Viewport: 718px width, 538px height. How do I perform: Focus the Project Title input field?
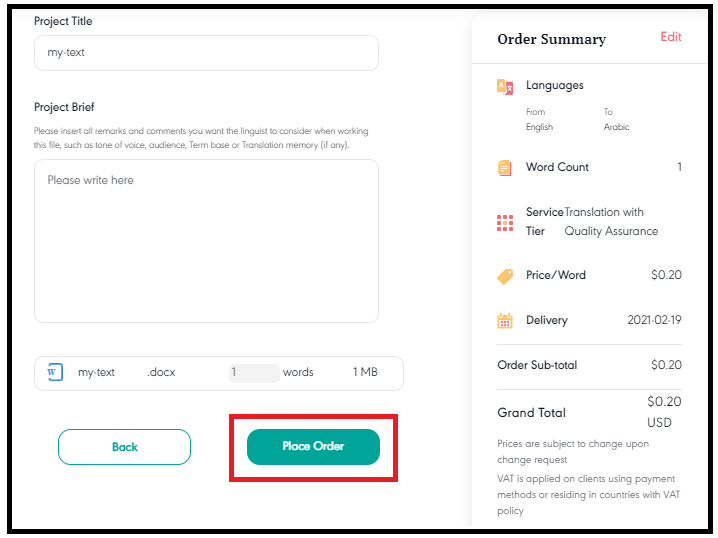(x=206, y=53)
